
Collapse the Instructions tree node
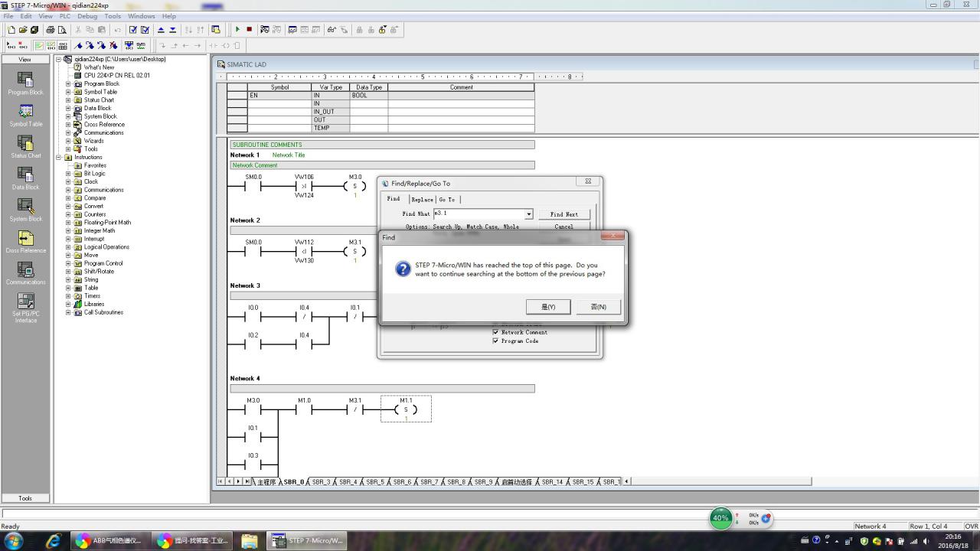(x=59, y=157)
